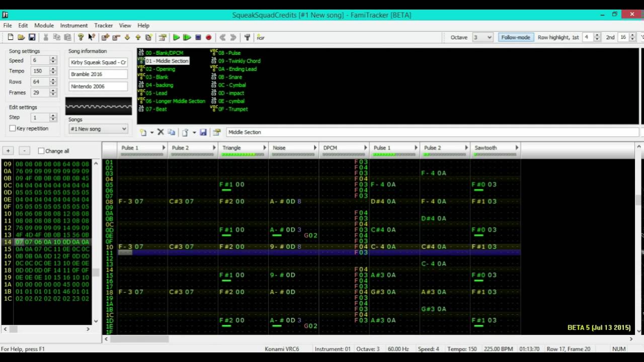Stop playback with the blue square icon
This screenshot has width=644, height=362.
pyautogui.click(x=198, y=37)
